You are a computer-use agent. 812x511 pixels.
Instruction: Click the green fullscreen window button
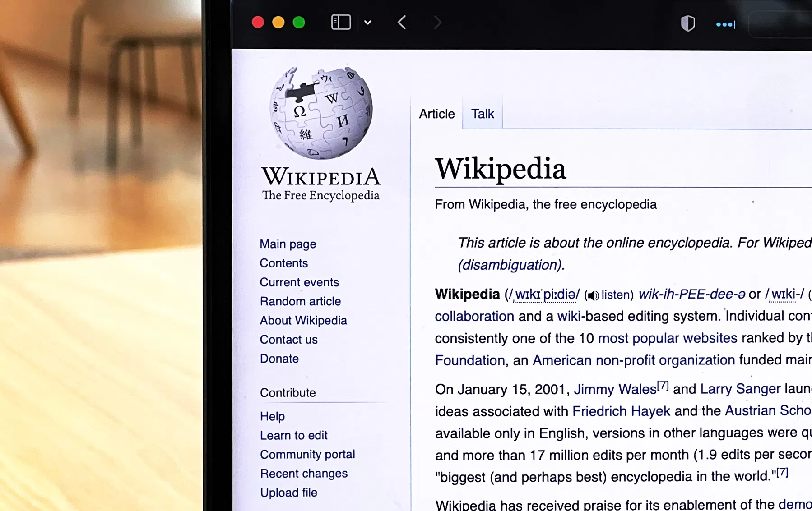click(299, 23)
